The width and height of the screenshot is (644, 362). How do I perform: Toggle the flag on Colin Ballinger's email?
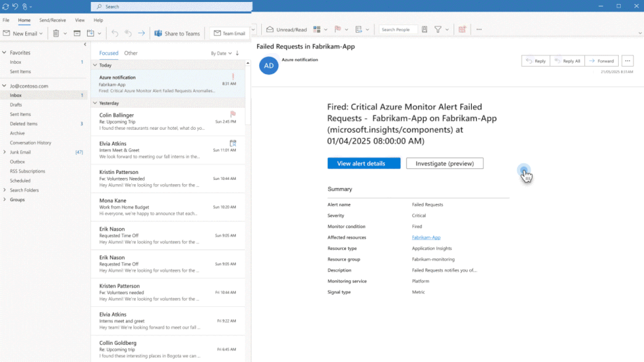point(233,115)
